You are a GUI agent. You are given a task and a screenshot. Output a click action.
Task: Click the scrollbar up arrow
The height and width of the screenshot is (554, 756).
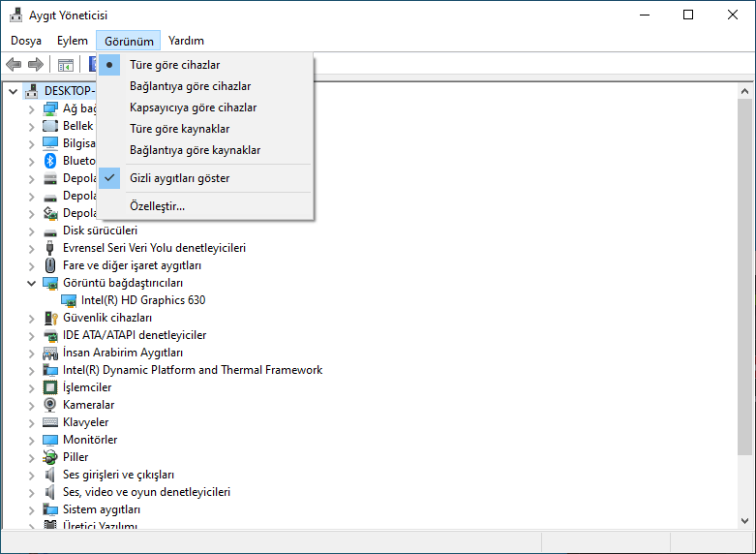744,91
